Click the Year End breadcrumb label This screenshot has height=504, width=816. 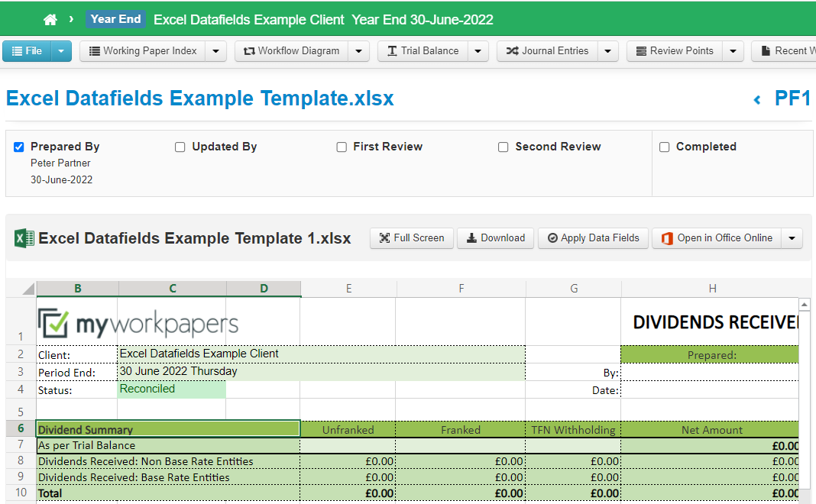115,19
